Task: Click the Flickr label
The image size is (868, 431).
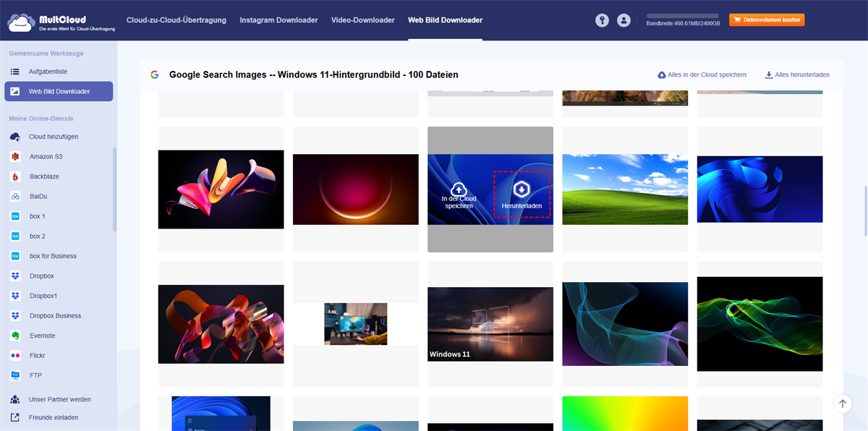Action: [38, 355]
